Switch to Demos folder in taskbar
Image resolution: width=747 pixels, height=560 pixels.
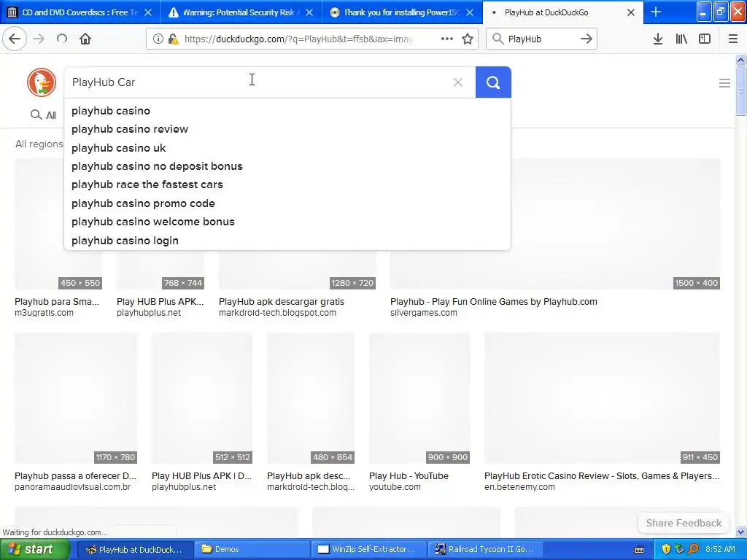(x=252, y=550)
